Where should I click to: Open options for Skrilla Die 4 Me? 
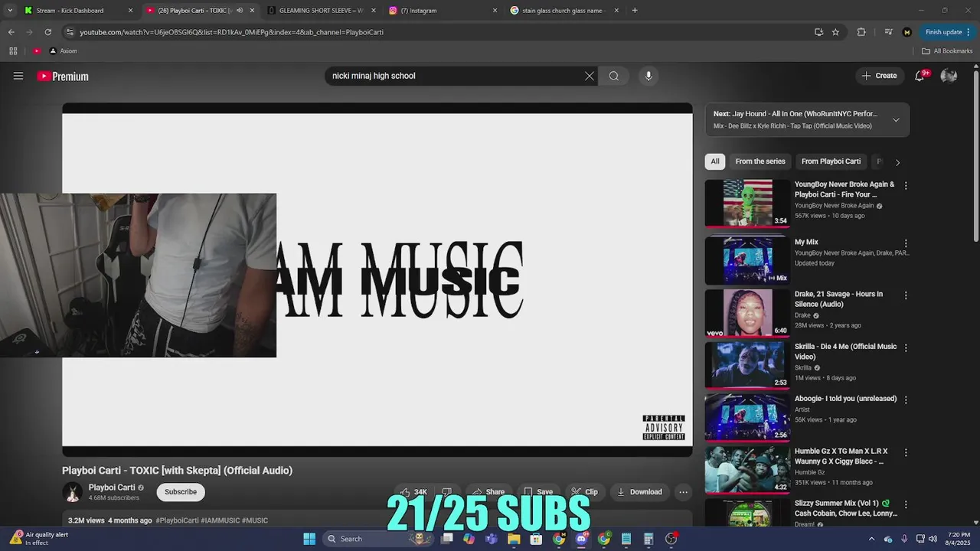point(906,347)
